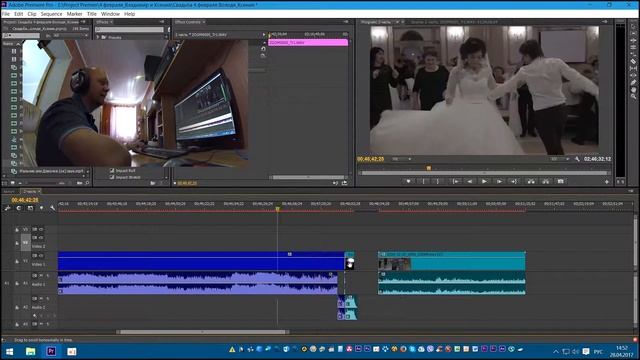
Task: Select the Selection tool in Tools panel
Action: pos(633,26)
